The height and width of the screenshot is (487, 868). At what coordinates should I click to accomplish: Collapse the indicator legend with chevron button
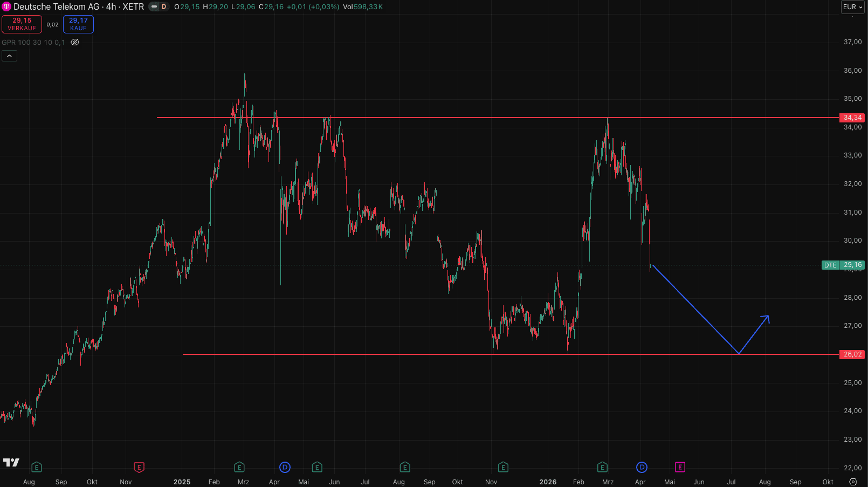tap(9, 56)
